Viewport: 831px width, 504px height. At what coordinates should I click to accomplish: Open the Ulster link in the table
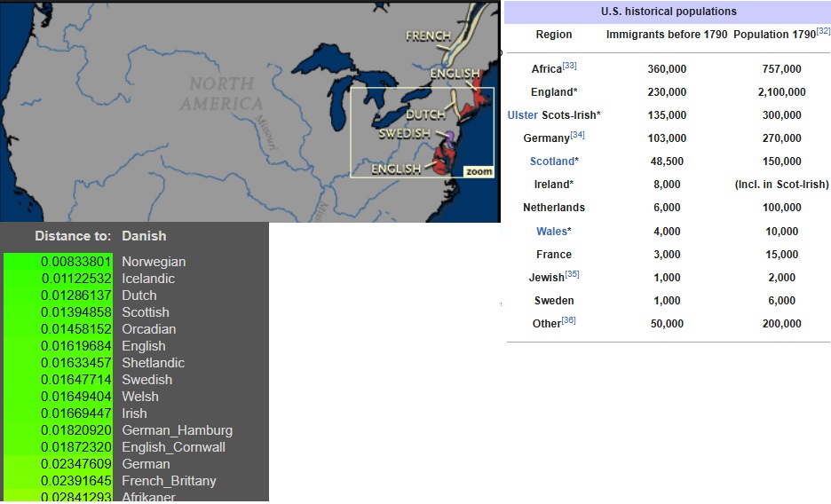[523, 114]
